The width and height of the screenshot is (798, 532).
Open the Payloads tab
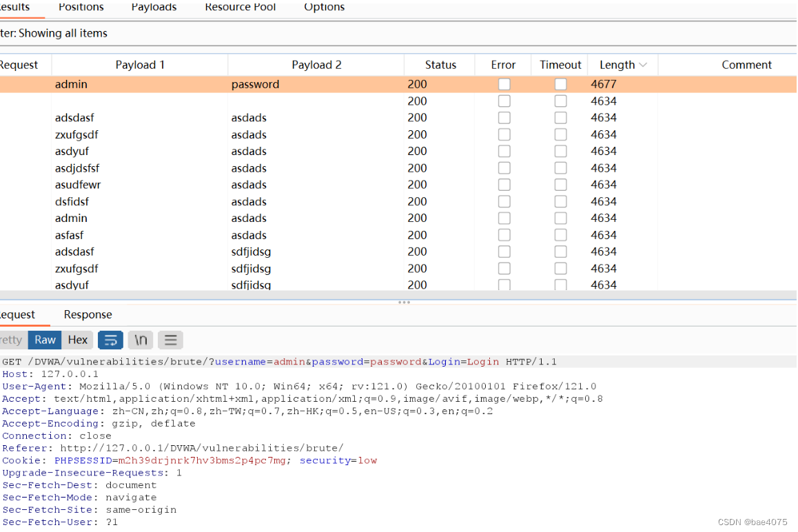154,7
